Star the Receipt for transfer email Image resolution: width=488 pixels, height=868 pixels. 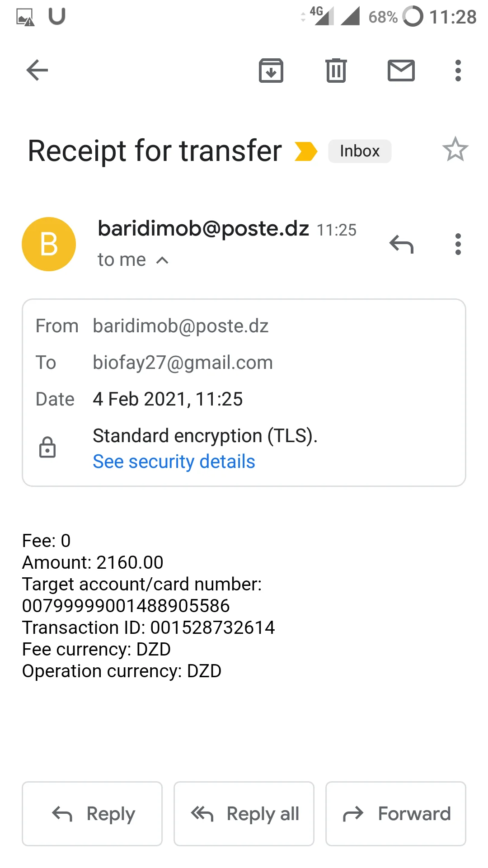455,150
